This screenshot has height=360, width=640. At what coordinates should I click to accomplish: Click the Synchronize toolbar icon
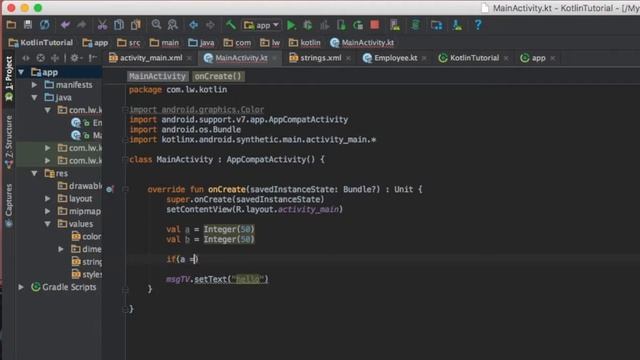click(44, 25)
